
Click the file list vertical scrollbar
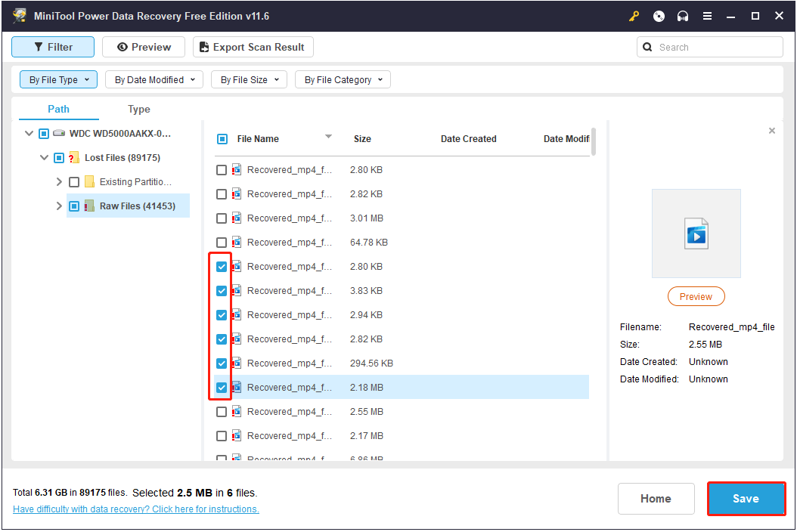coord(593,142)
